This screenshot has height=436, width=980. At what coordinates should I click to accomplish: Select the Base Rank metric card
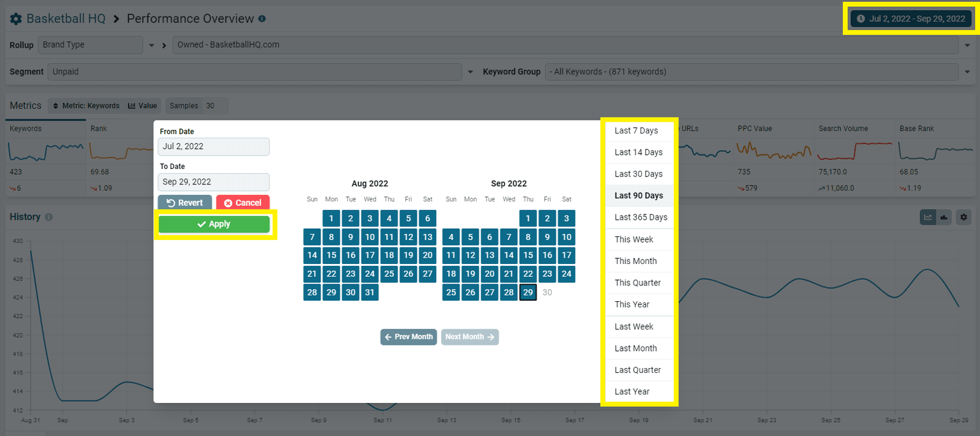point(935,158)
